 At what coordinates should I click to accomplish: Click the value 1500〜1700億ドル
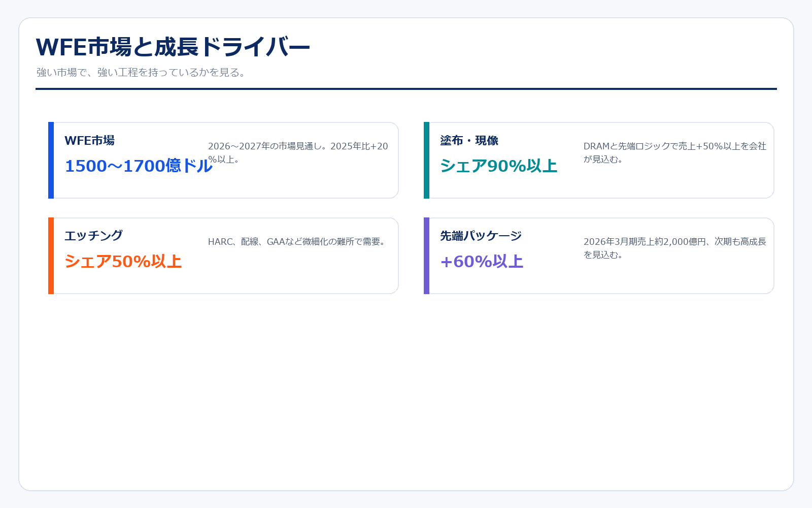click(139, 166)
